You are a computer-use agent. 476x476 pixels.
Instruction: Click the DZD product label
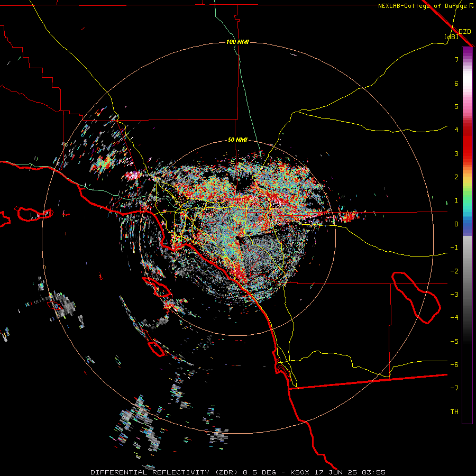[x=465, y=32]
